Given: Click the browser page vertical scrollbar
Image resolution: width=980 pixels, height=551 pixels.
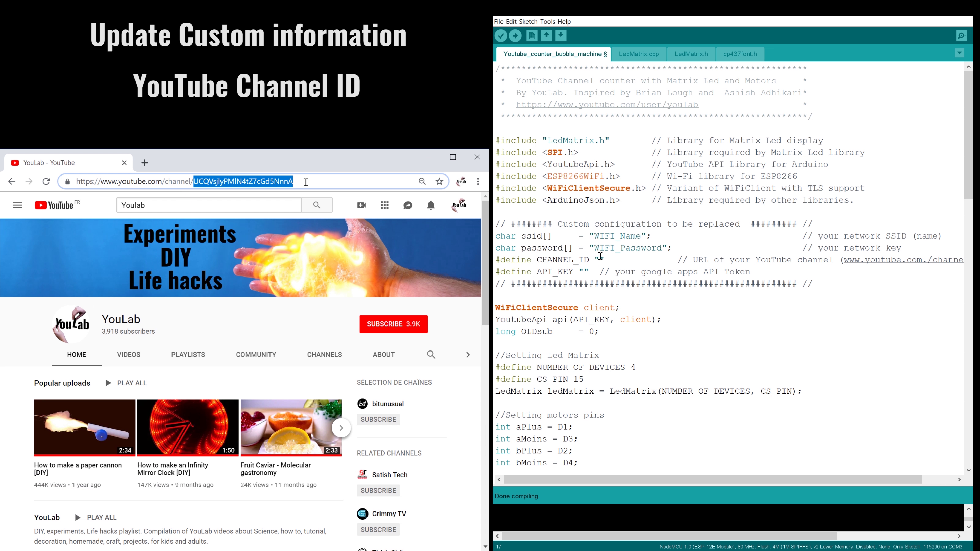Looking at the screenshot, I should (x=485, y=263).
